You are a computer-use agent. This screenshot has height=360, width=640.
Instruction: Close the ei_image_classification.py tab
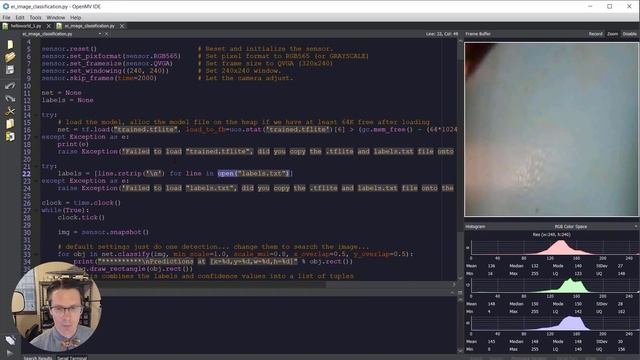[x=122, y=26]
